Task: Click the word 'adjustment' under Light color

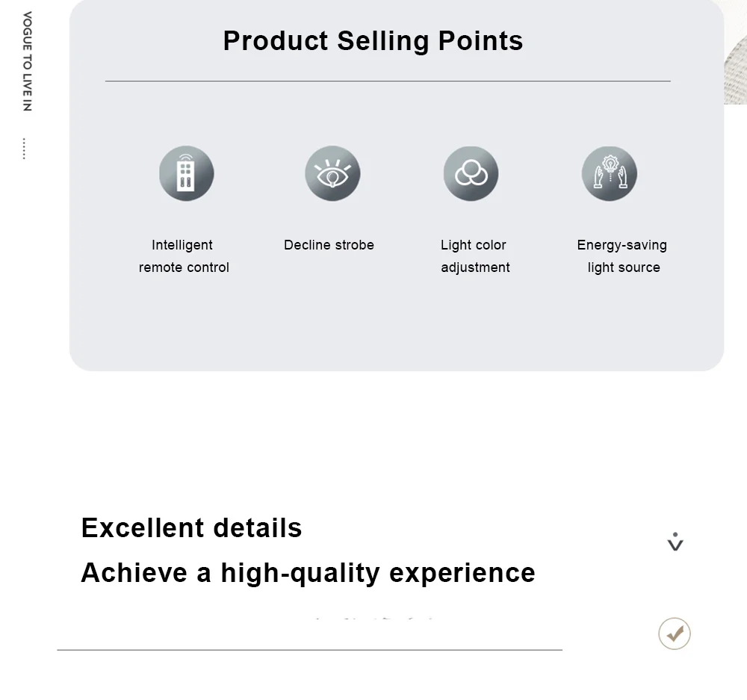Action: [475, 267]
